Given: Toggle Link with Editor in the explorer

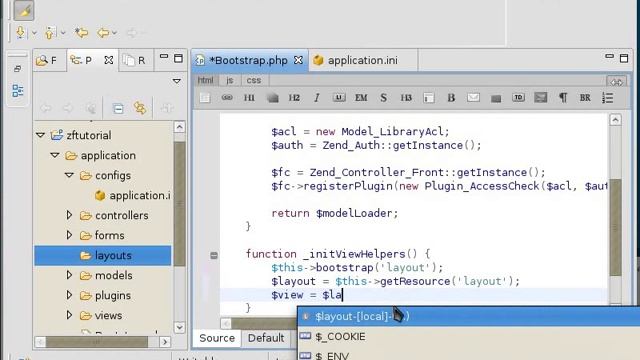Looking at the screenshot, I should click(x=140, y=108).
